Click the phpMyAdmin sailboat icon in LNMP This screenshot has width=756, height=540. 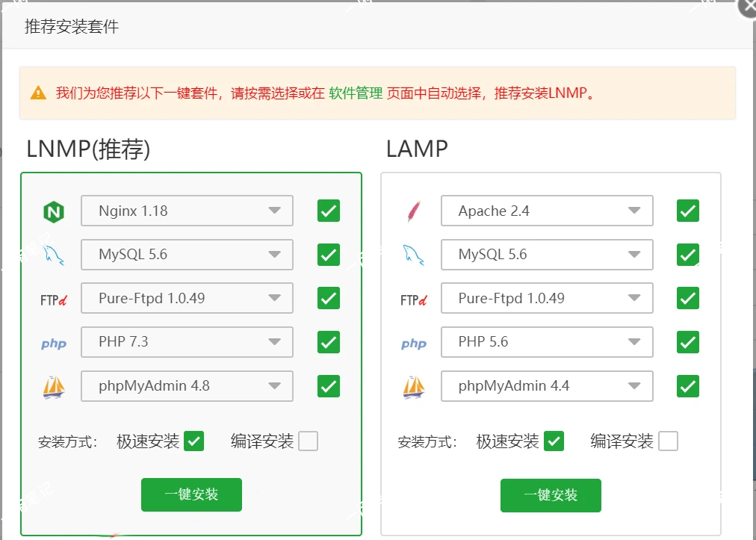54,387
